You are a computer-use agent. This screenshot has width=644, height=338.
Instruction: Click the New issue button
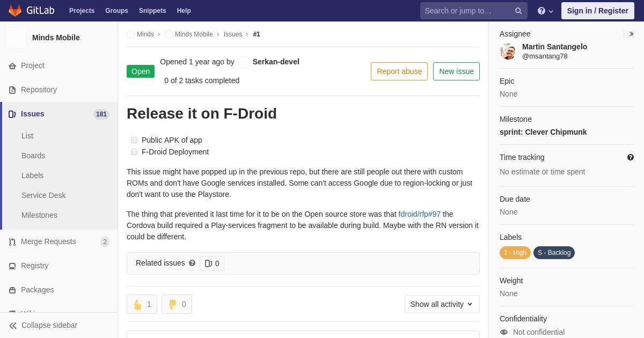[x=456, y=71]
